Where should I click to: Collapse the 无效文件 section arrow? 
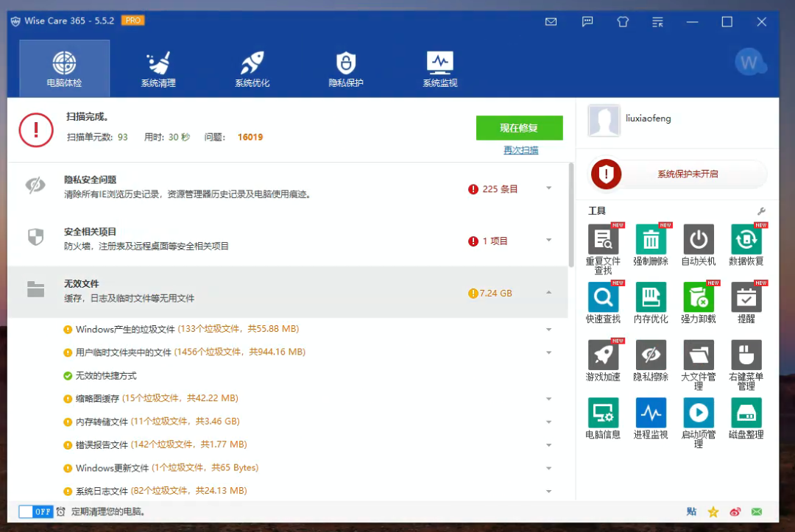pos(548,292)
